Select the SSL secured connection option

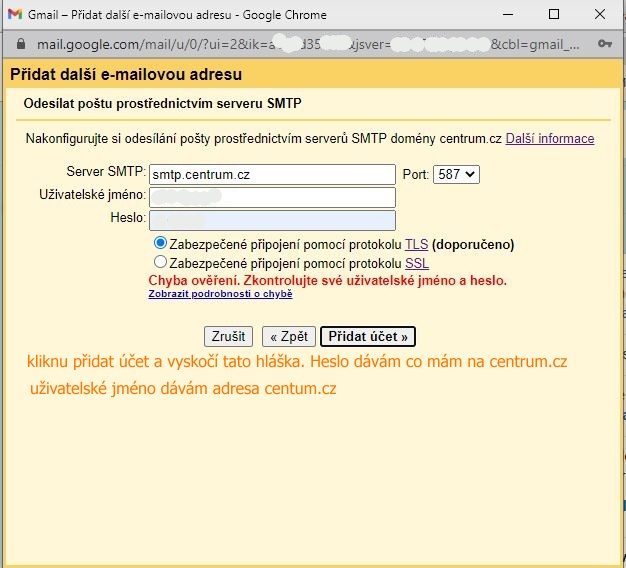160,263
